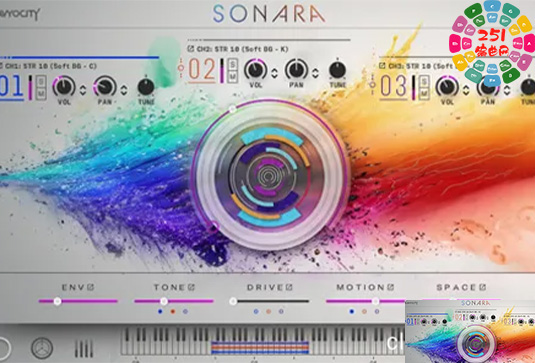Select channel 02 number tab
Image resolution: width=535 pixels, height=363 pixels.
tap(202, 70)
